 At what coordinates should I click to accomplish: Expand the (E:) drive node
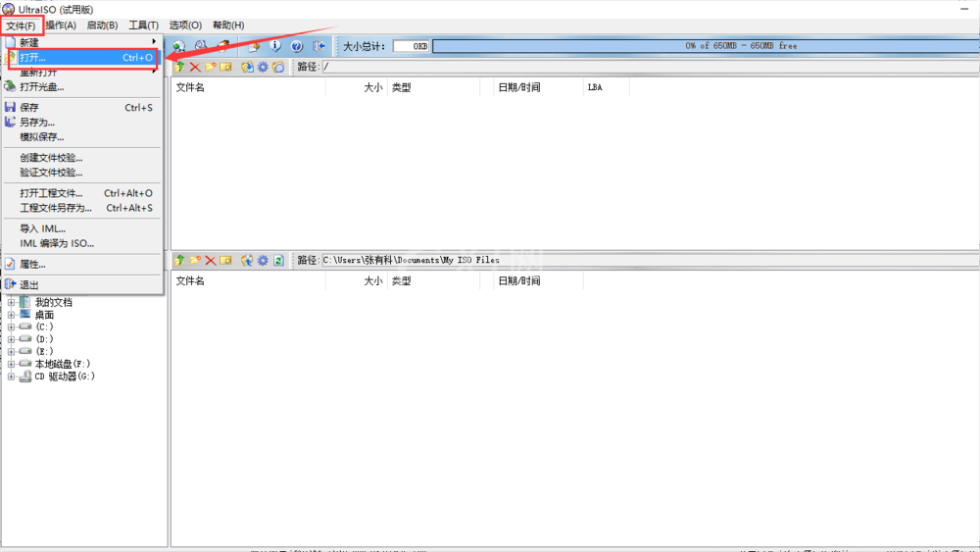(11, 351)
